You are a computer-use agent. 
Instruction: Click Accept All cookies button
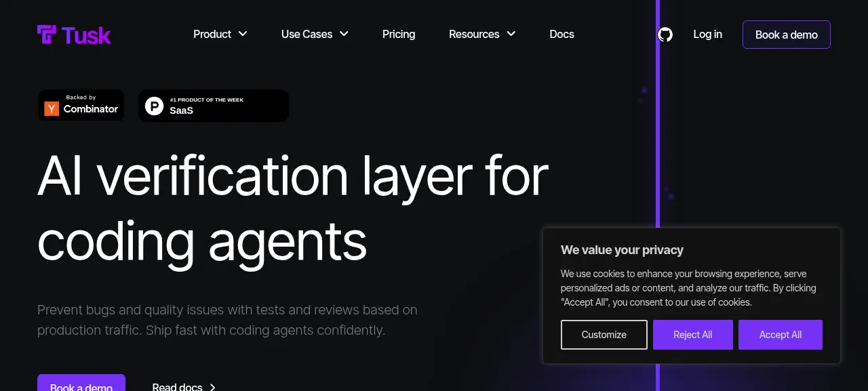pos(781,335)
